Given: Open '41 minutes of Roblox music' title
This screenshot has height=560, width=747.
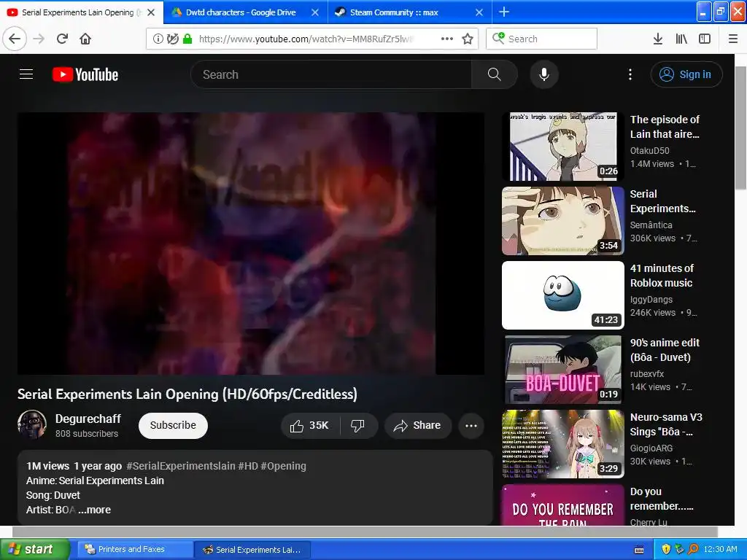Looking at the screenshot, I should coord(662,276).
